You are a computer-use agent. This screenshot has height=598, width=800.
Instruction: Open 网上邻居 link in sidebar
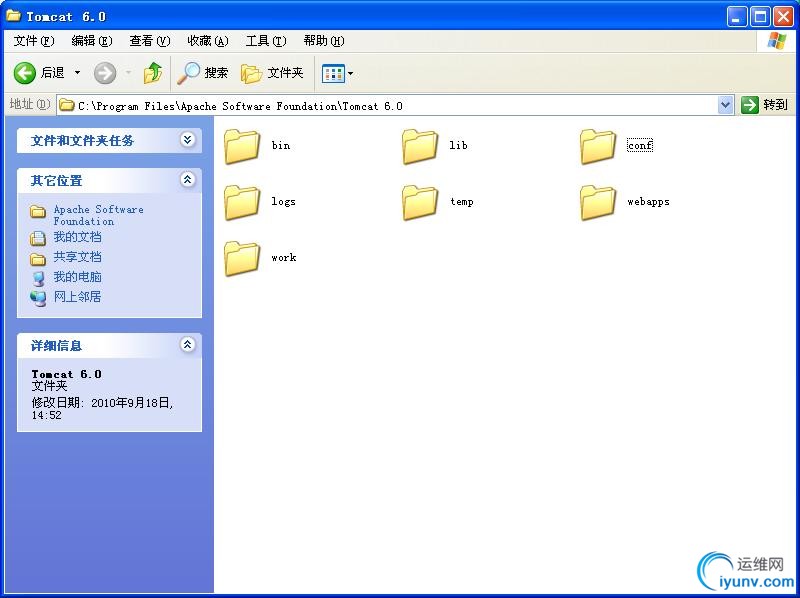click(78, 297)
